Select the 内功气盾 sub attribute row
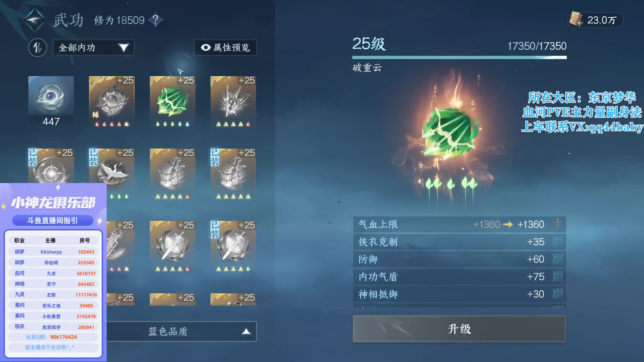This screenshot has height=362, width=644. (x=459, y=277)
